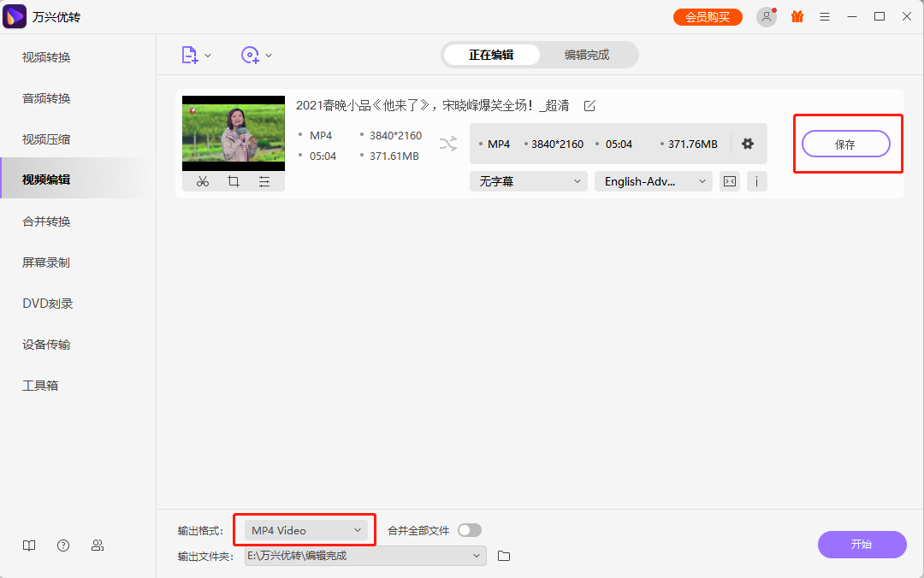Click the load DVD disc icon
The width and height of the screenshot is (924, 578).
click(250, 55)
